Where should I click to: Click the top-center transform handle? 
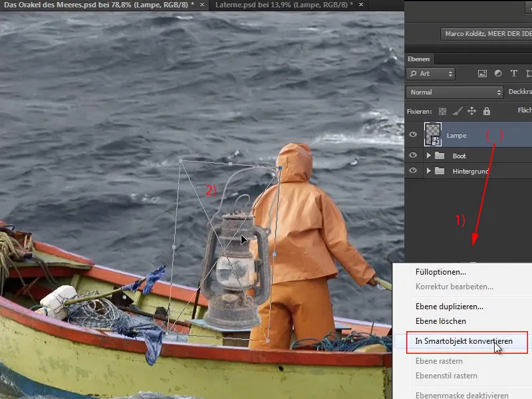click(x=230, y=164)
